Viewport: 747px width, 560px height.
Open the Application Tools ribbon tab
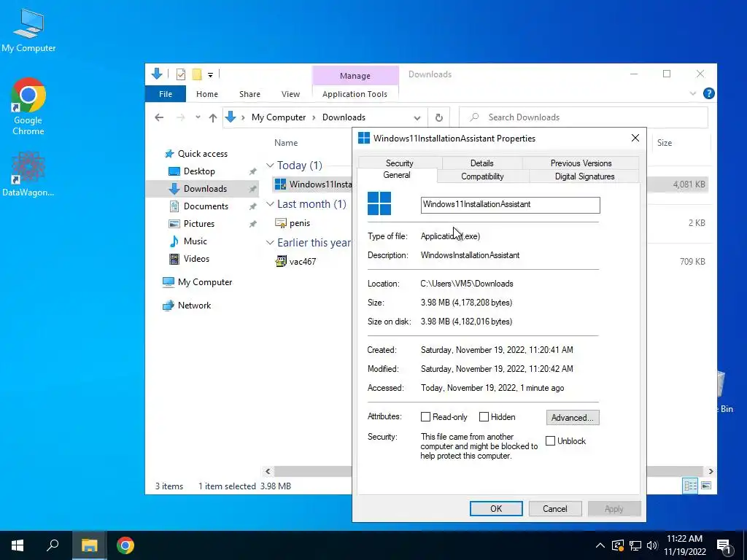pyautogui.click(x=355, y=94)
